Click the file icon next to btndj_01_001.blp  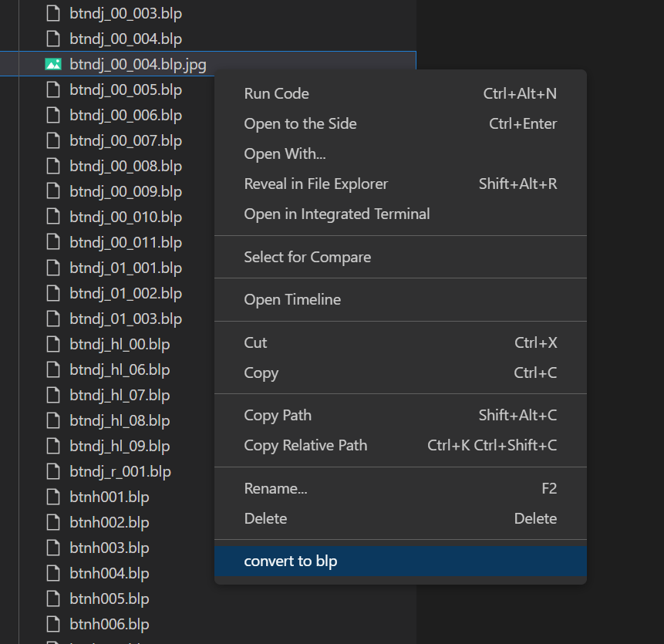[x=53, y=268]
